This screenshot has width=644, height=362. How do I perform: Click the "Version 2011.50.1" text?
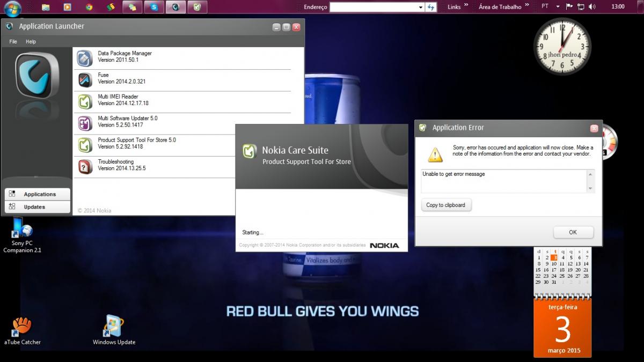118,60
